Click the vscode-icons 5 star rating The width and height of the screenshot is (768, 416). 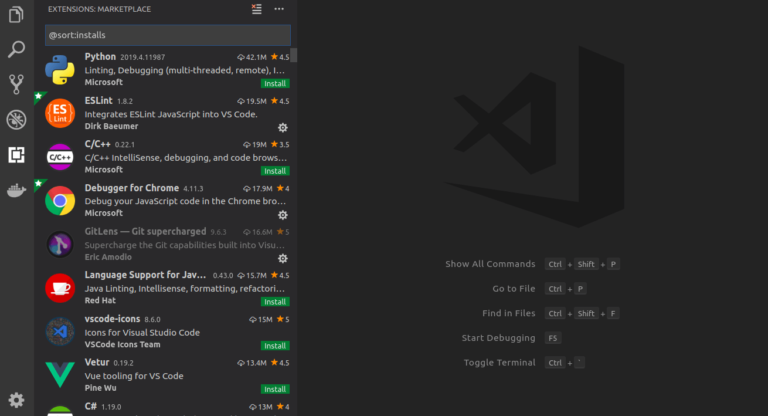coord(283,319)
